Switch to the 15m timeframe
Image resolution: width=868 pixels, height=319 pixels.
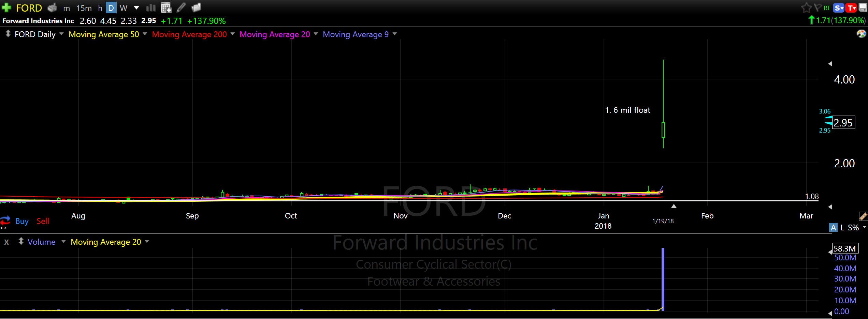[x=84, y=8]
